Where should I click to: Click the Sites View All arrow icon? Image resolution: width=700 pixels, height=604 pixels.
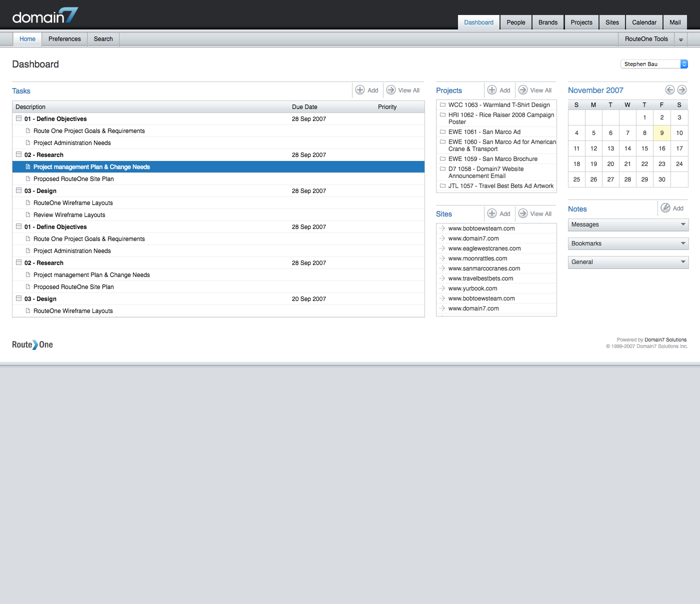pyautogui.click(x=523, y=213)
